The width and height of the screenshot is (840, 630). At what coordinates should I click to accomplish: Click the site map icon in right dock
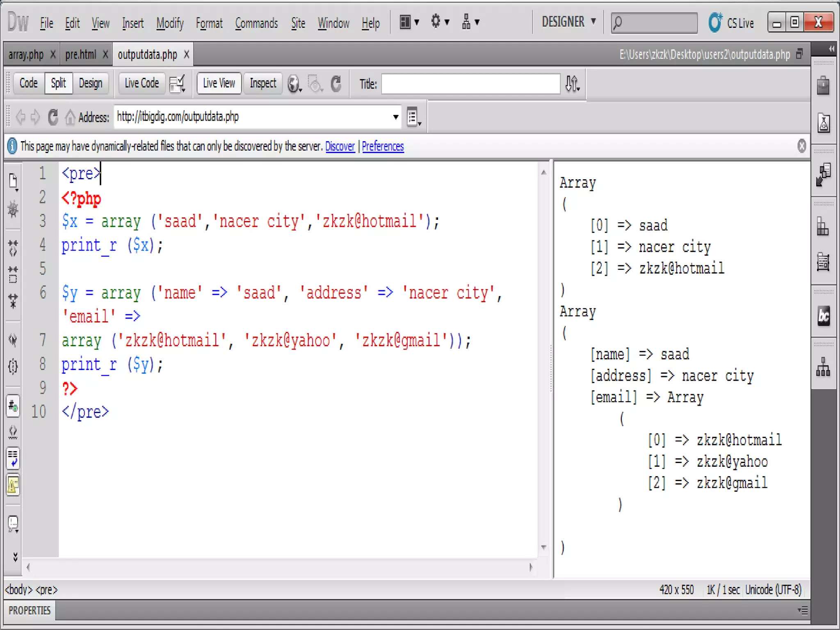[823, 367]
